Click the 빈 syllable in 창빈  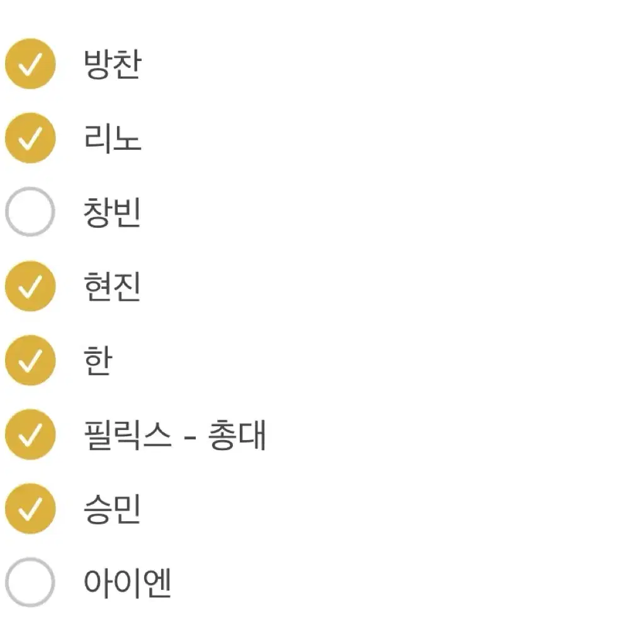127,212
